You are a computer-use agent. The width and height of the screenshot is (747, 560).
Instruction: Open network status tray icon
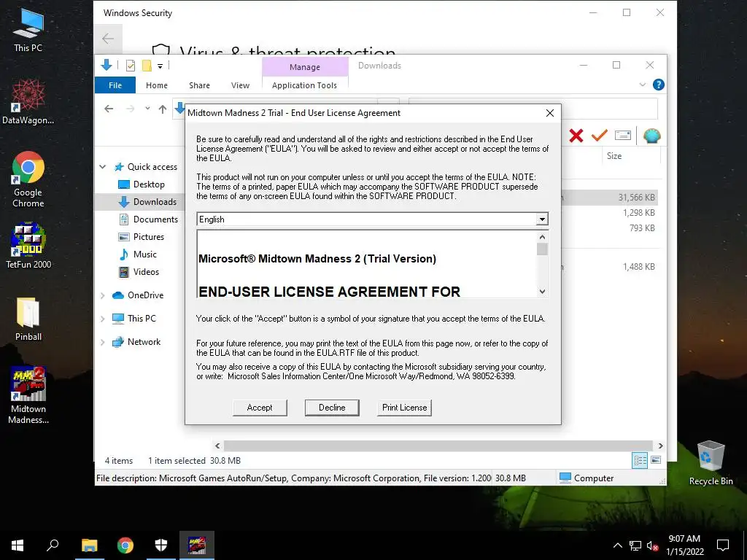(x=635, y=545)
